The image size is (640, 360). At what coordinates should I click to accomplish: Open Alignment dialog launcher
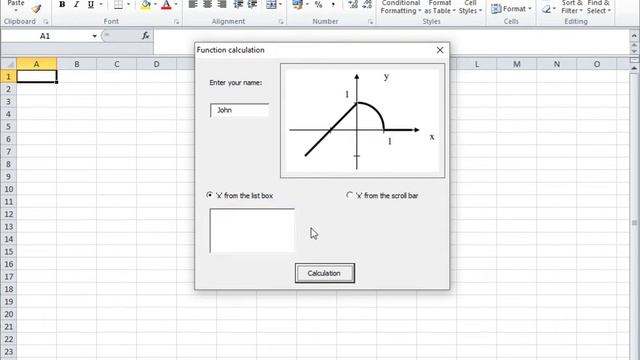281,22
